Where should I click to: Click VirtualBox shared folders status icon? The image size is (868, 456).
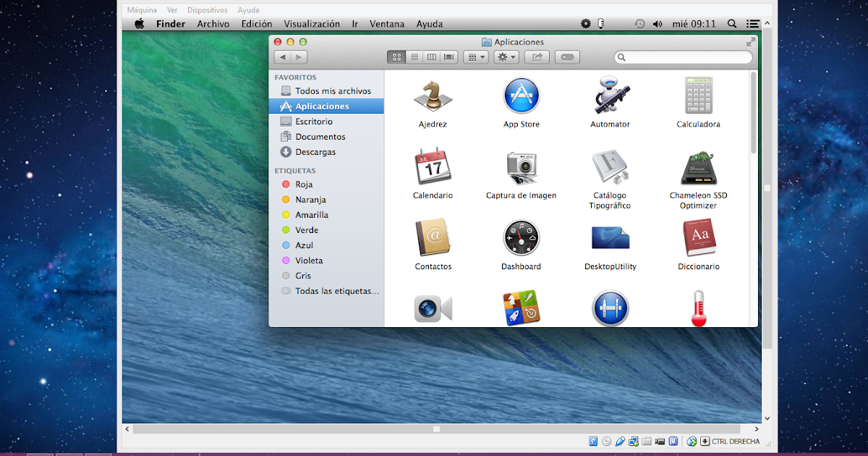pos(647,442)
